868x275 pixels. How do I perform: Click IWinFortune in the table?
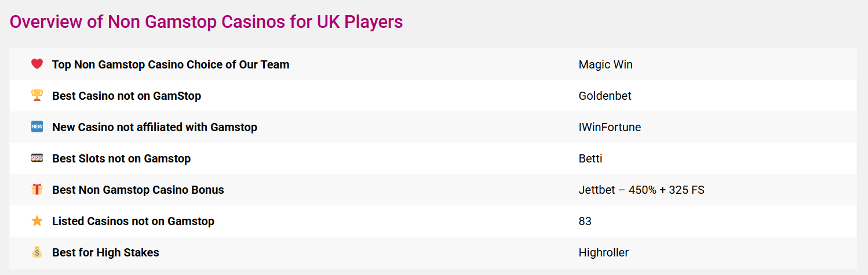[x=610, y=127]
